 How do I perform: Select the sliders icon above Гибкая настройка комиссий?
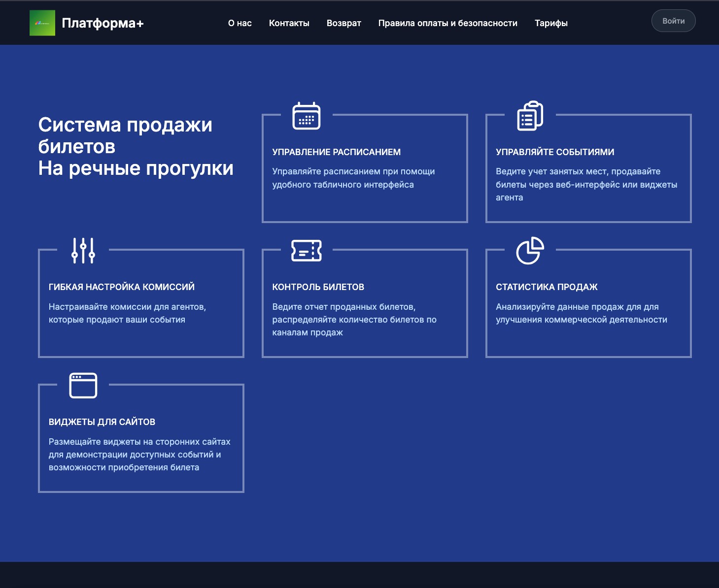click(84, 251)
